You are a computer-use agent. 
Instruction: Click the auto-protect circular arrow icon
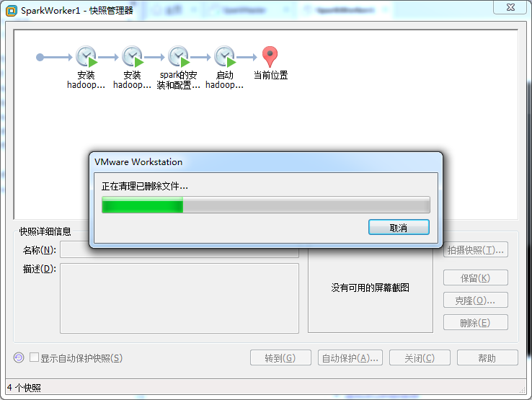19,357
